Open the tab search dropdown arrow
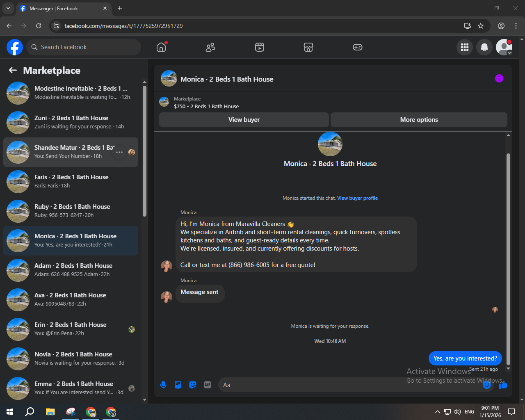 click(x=8, y=8)
